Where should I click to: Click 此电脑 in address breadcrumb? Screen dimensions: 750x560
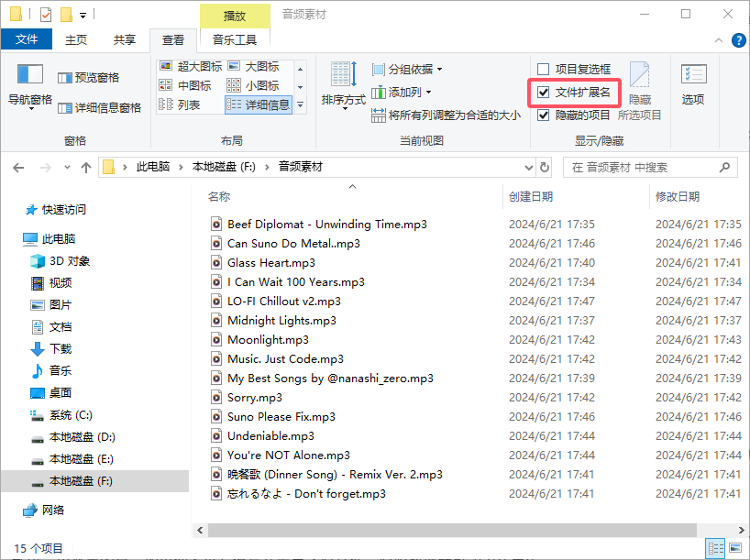coord(153,167)
